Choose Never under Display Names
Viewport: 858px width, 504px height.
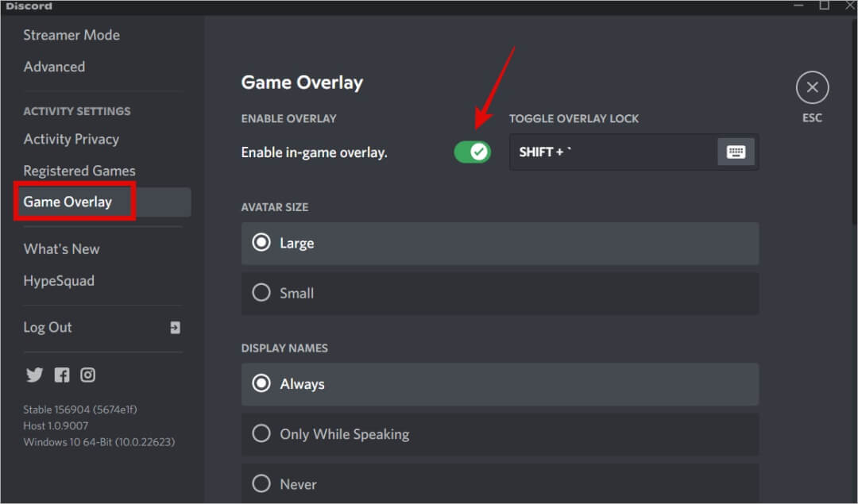[x=500, y=484]
